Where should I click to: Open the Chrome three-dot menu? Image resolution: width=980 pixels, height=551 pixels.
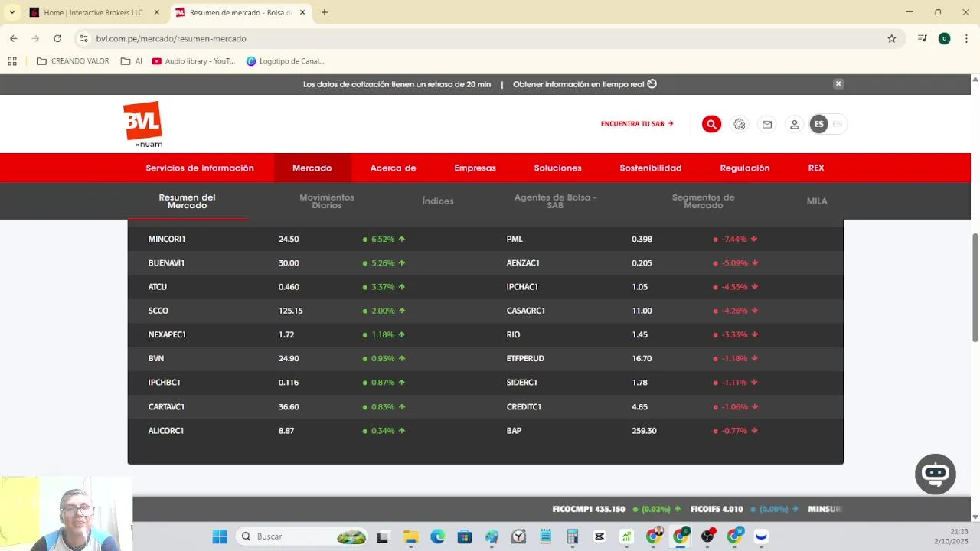tap(966, 38)
